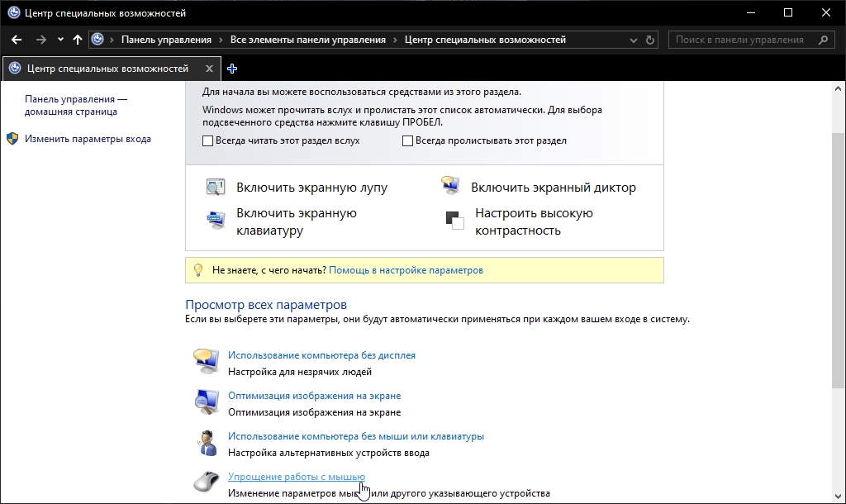Click text 'Настройка альтернативных устройств ввода'
The height and width of the screenshot is (504, 846).
pyautogui.click(x=329, y=453)
